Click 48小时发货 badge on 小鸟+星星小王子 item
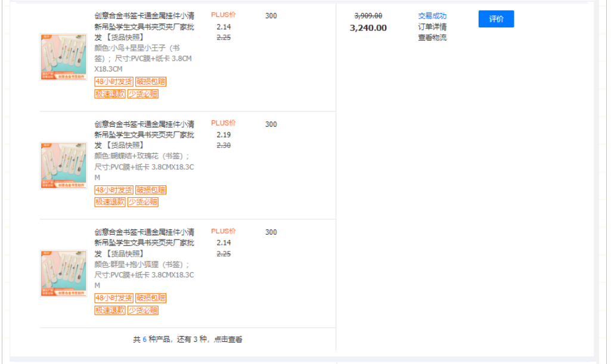Viewport: 611px width, 364px height. point(113,82)
